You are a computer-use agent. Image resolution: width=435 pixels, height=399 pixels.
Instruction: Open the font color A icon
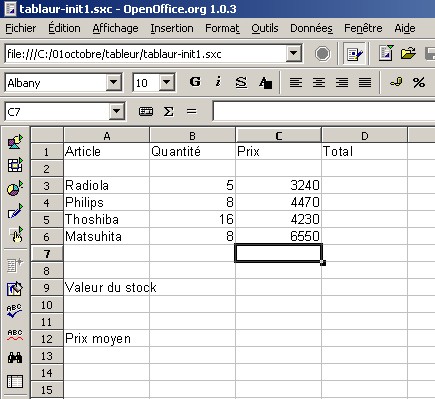coord(265,82)
